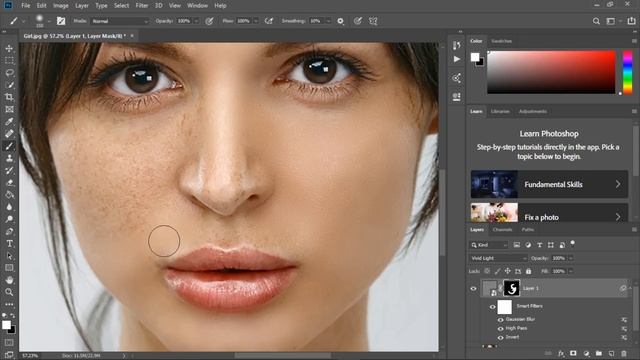The image size is (640, 360).
Task: Select the Horizontal Type tool
Action: [9, 244]
